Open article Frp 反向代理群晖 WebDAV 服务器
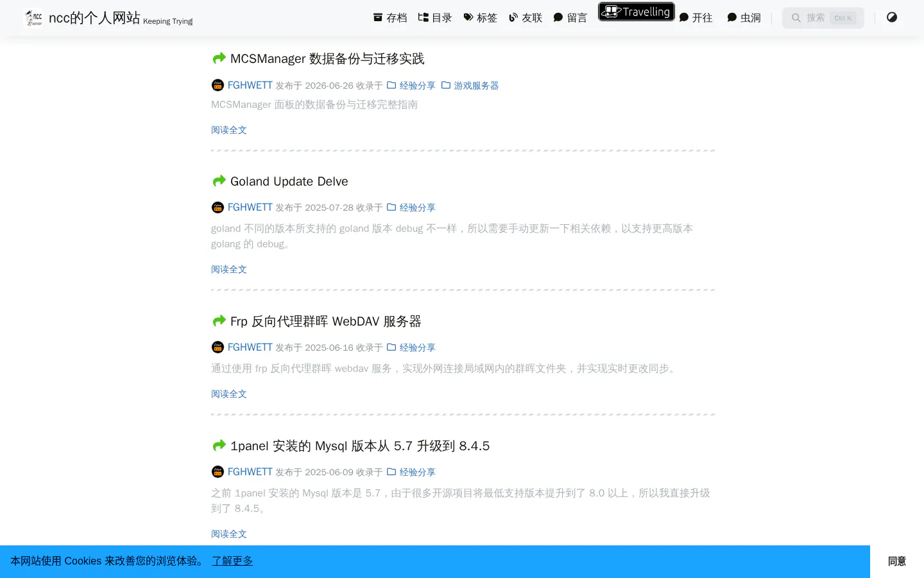 pyautogui.click(x=326, y=321)
